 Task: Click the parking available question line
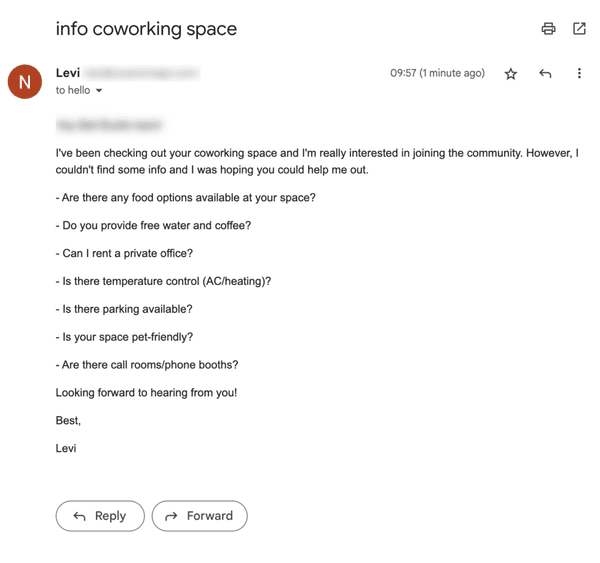(x=125, y=309)
